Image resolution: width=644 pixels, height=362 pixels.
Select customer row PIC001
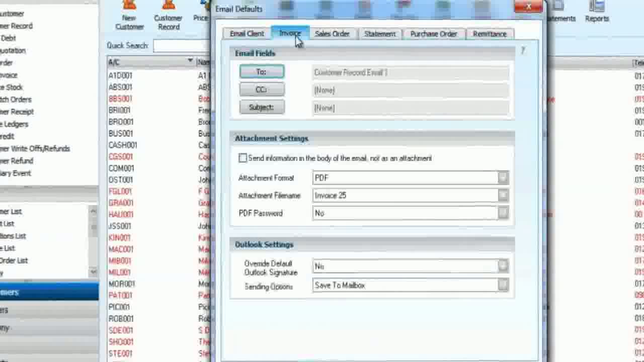(119, 307)
